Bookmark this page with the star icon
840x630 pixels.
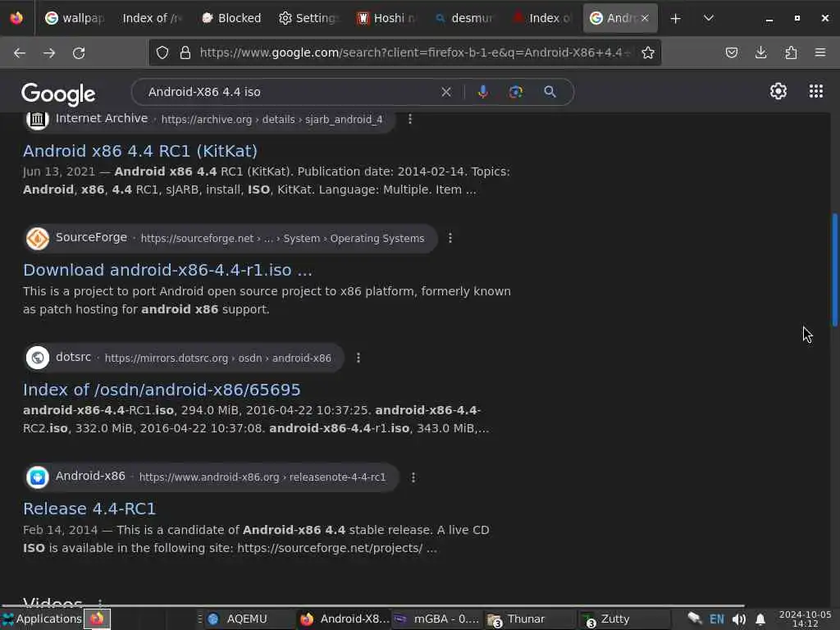pos(648,52)
